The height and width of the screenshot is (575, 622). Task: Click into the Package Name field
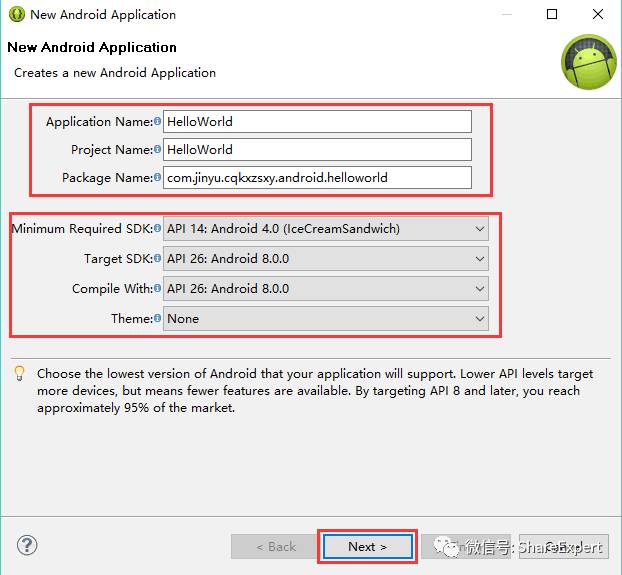[x=317, y=177]
